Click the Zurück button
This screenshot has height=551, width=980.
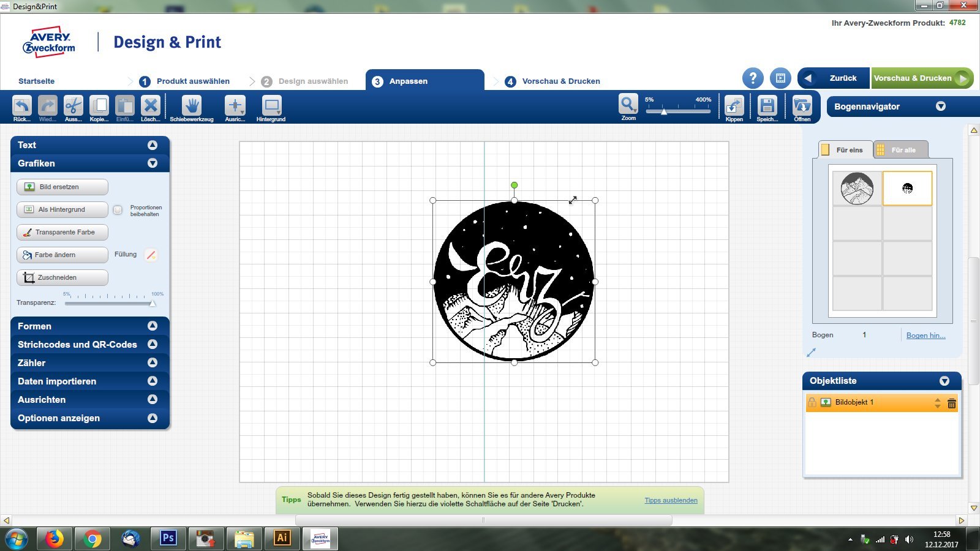click(x=834, y=78)
